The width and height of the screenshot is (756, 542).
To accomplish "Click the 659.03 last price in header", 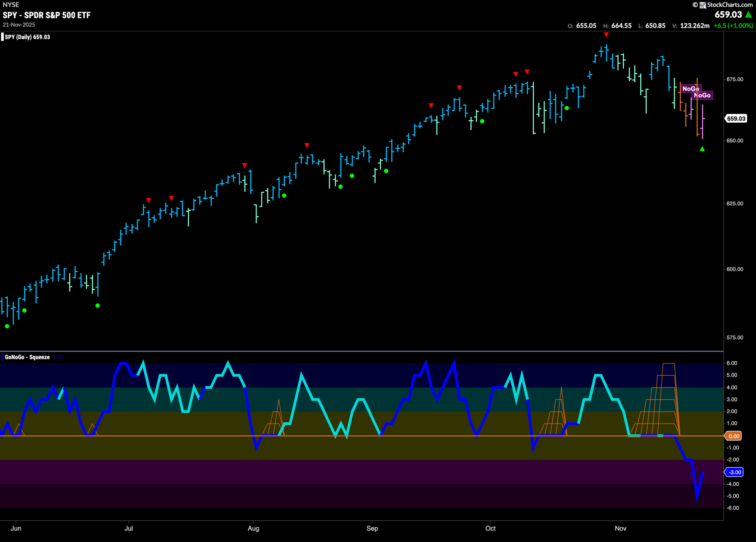I will 728,15.
